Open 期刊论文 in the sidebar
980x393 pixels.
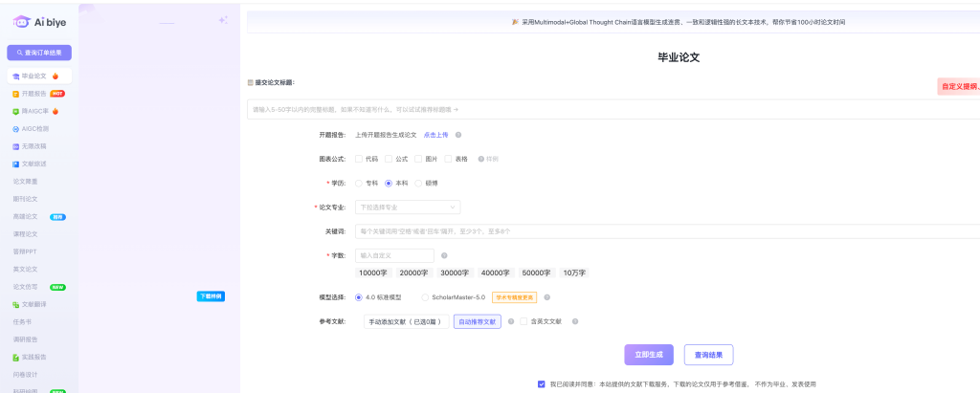tap(26, 199)
